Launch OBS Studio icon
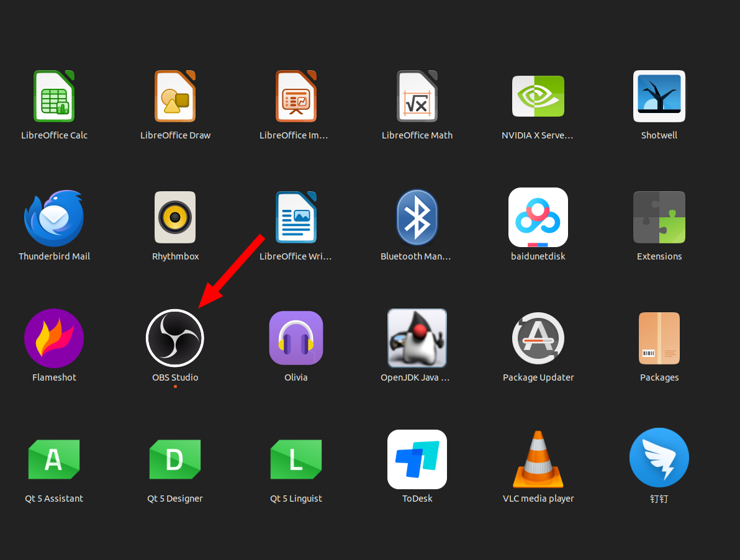 [175, 338]
